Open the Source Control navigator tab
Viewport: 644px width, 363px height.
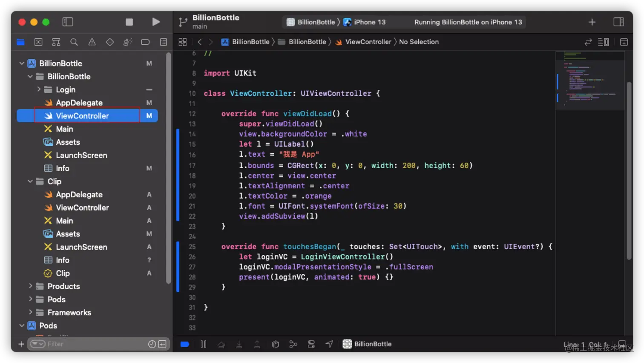pos(38,42)
